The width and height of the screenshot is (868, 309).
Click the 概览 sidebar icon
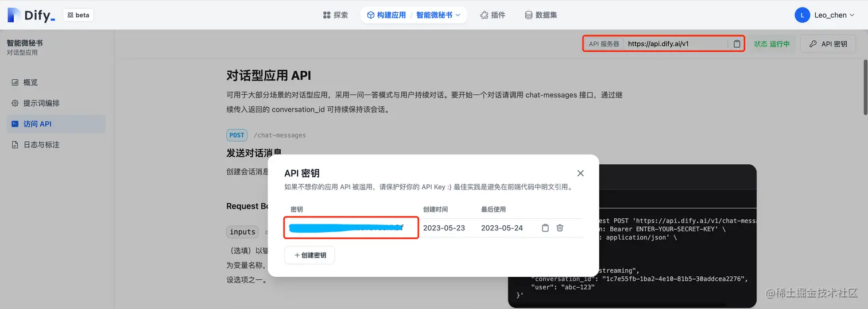15,82
